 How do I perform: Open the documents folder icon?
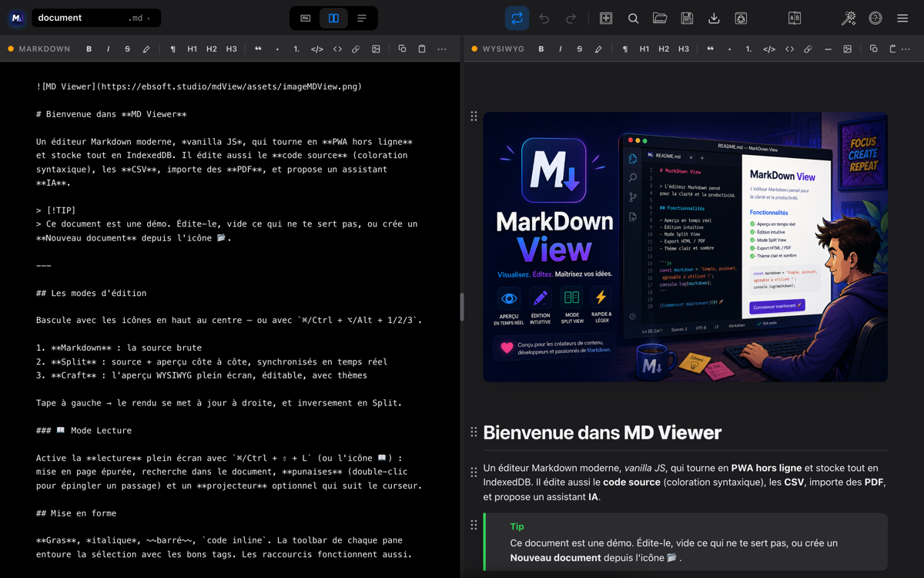[660, 18]
